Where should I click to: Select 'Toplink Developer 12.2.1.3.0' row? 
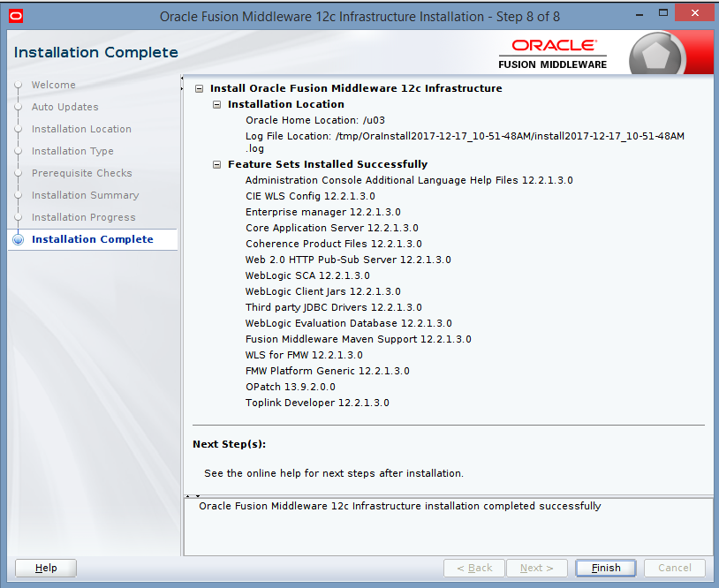pos(317,403)
